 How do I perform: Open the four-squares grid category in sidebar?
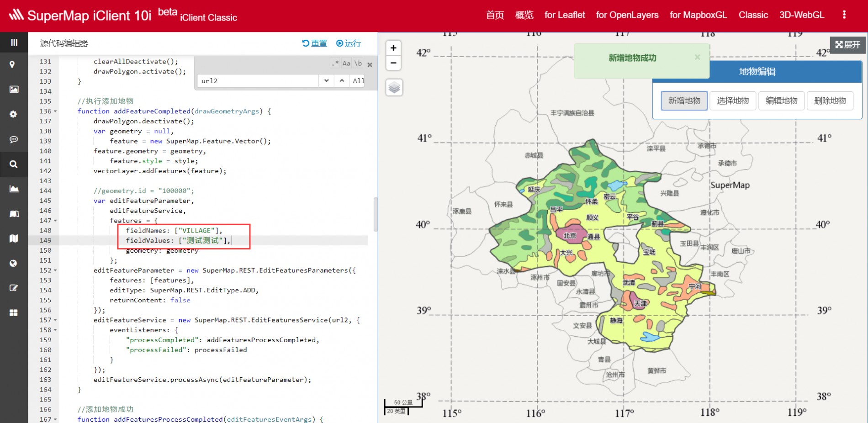[x=14, y=312]
